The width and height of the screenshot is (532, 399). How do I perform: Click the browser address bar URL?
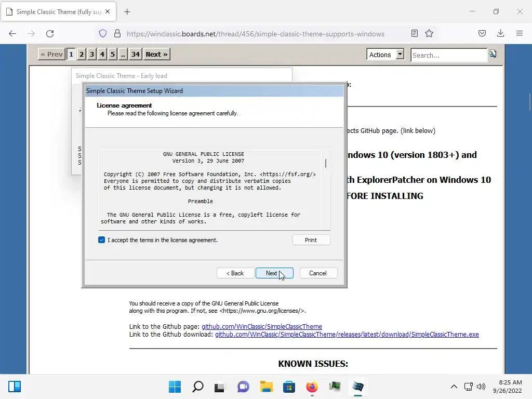255,34
